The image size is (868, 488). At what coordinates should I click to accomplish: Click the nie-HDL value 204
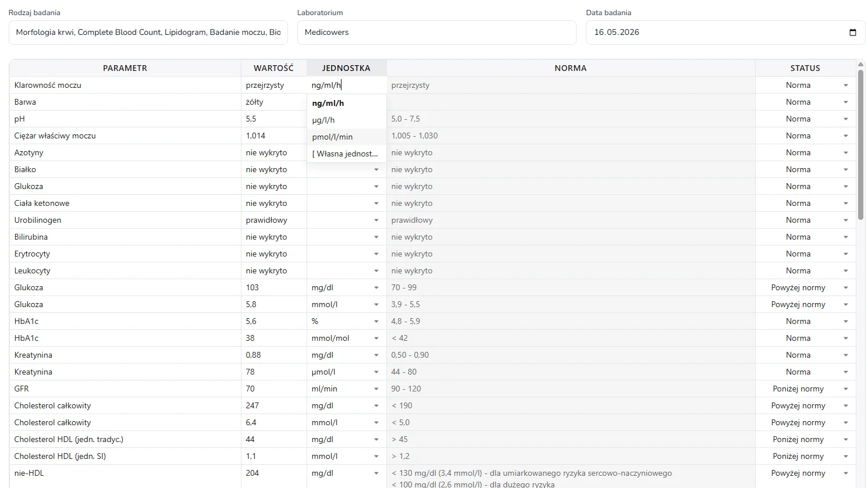click(274, 473)
